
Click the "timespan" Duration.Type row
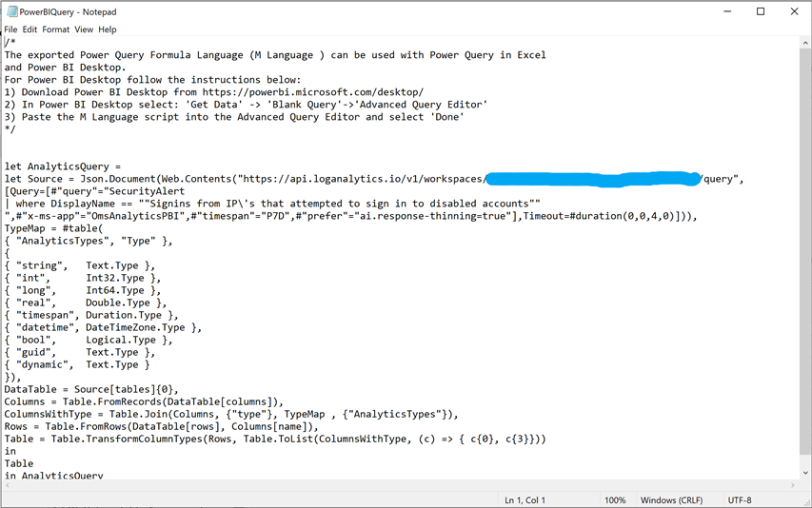point(91,316)
